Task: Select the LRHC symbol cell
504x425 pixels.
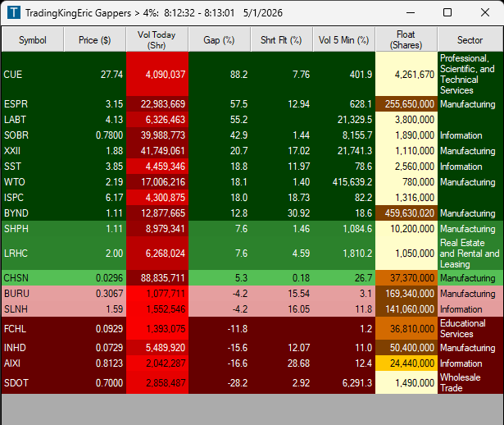Action: (x=33, y=254)
